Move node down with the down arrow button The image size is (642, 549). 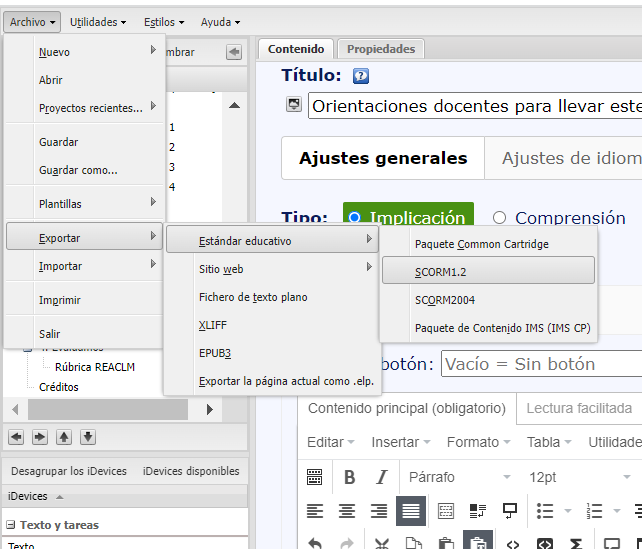[88, 437]
